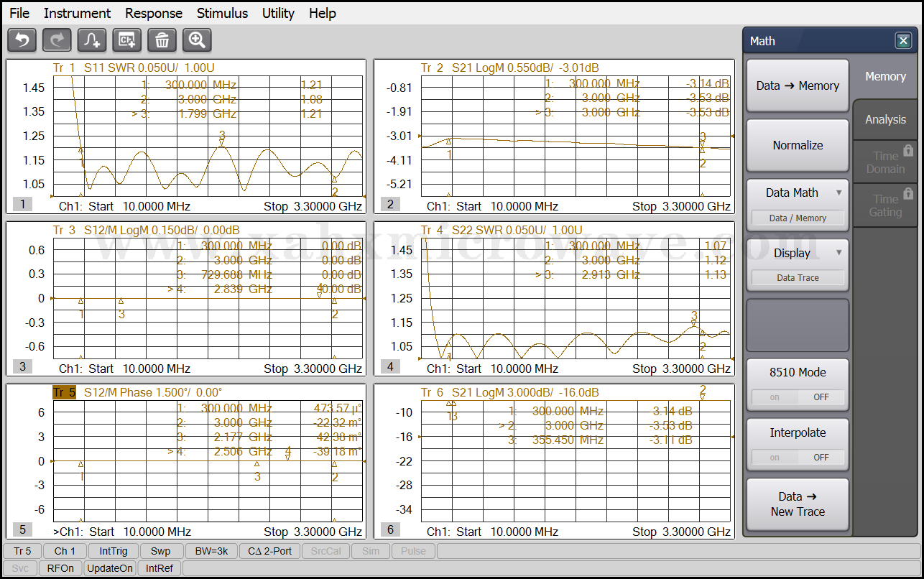924x579 pixels.
Task: Toggle RFOn in the status bar
Action: (60, 568)
